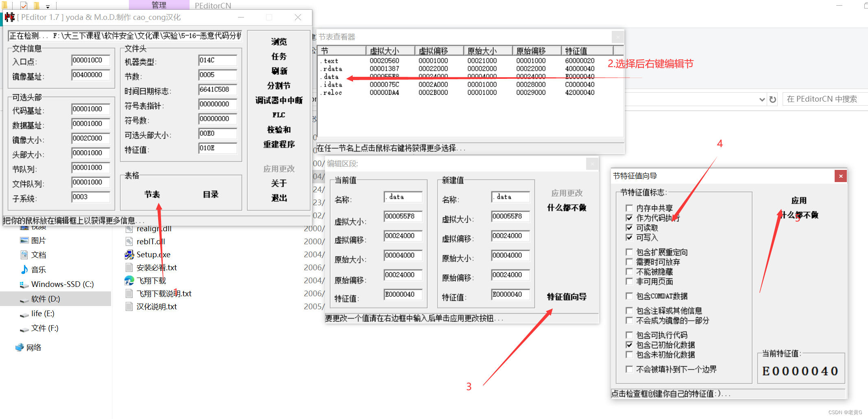Viewport: 868px width, 419px height.
Task: Switch to the 管理 ribbon tab
Action: (x=159, y=5)
